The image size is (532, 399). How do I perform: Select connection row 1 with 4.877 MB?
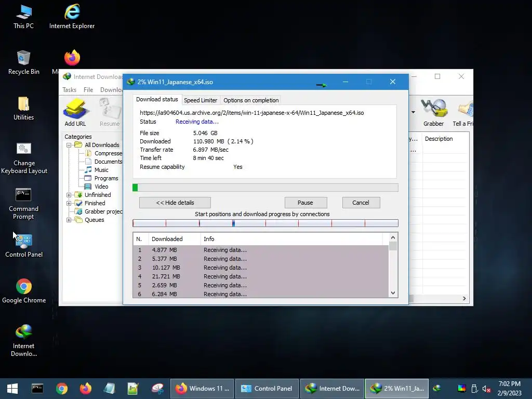pos(261,250)
